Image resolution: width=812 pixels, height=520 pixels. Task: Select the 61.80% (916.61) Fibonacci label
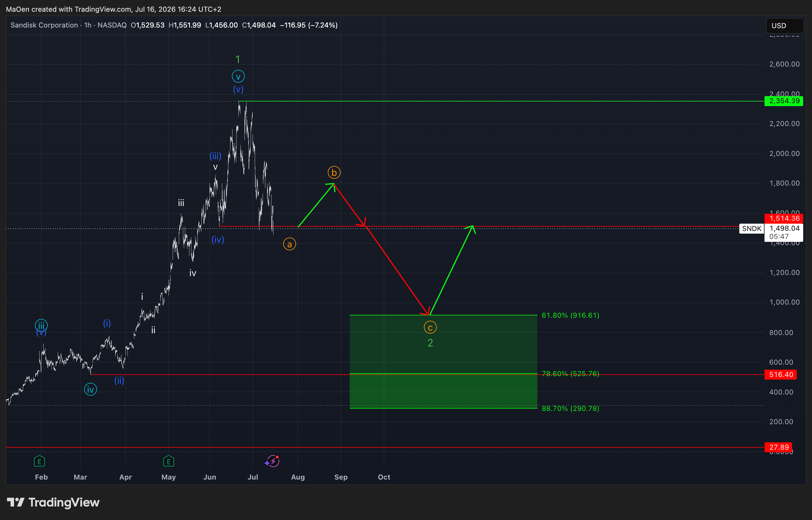pyautogui.click(x=570, y=315)
